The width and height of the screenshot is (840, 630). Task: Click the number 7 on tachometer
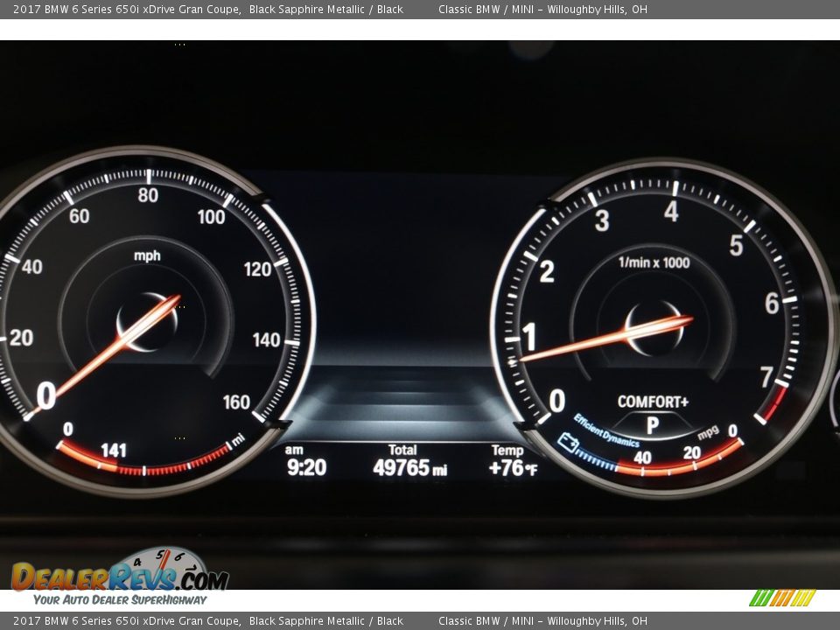[766, 376]
